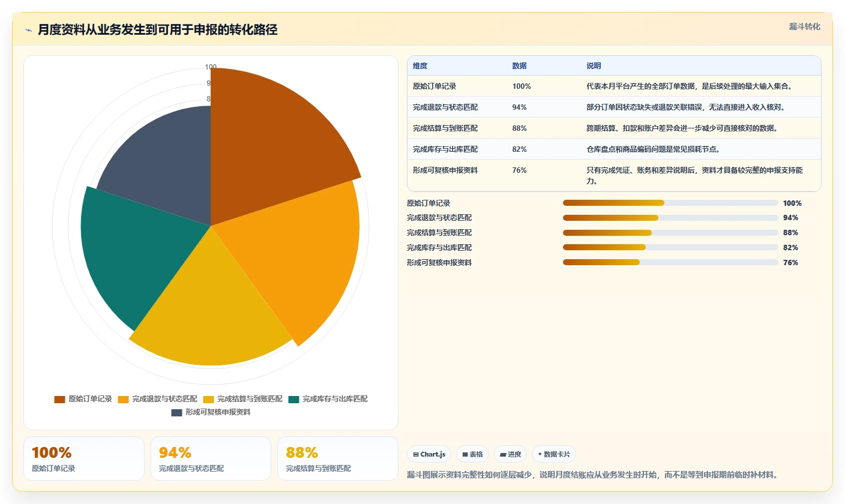Click the 表格 tag chip
Viewport: 845px width, 504px height.
pyautogui.click(x=473, y=454)
